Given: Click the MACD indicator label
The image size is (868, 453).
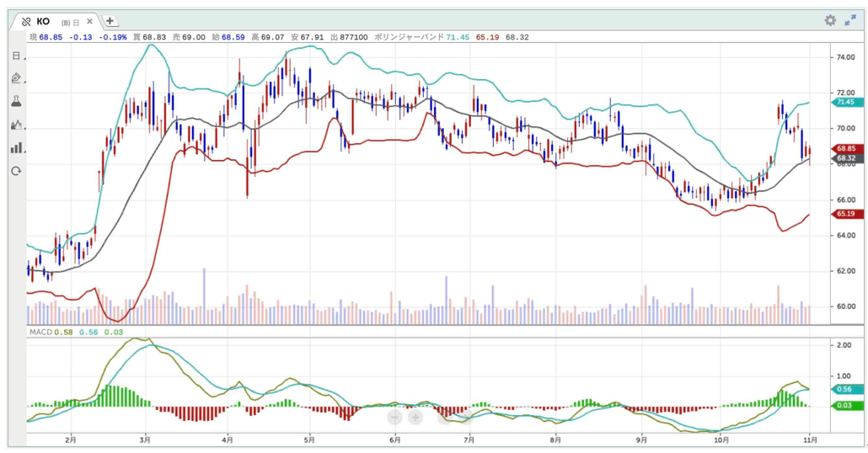Looking at the screenshot, I should pyautogui.click(x=40, y=333).
